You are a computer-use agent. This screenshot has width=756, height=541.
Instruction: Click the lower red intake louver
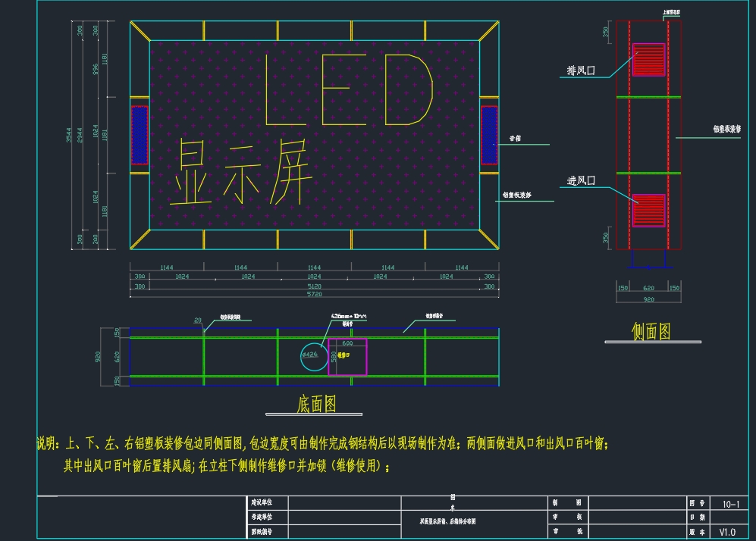[648, 211]
